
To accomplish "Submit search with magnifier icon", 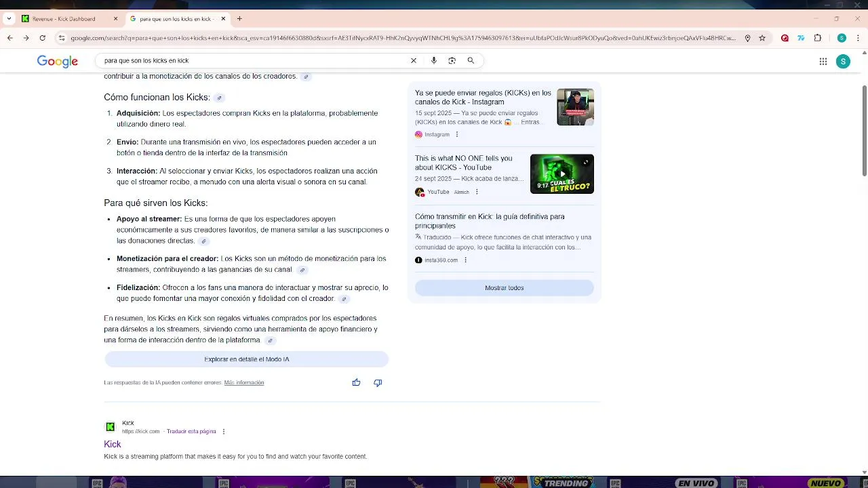I will point(471,60).
